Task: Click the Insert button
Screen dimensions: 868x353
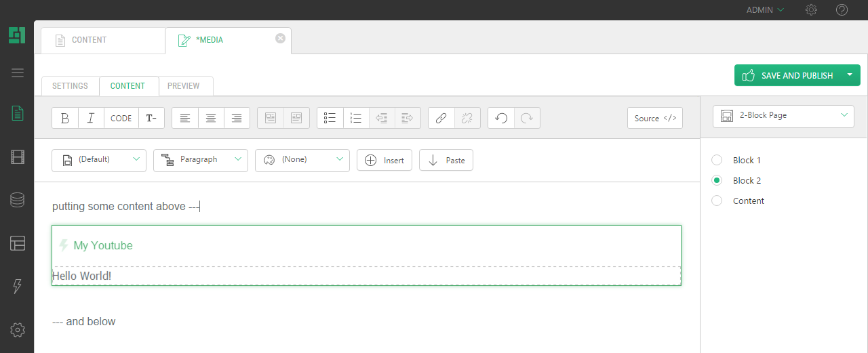Action: pyautogui.click(x=384, y=160)
